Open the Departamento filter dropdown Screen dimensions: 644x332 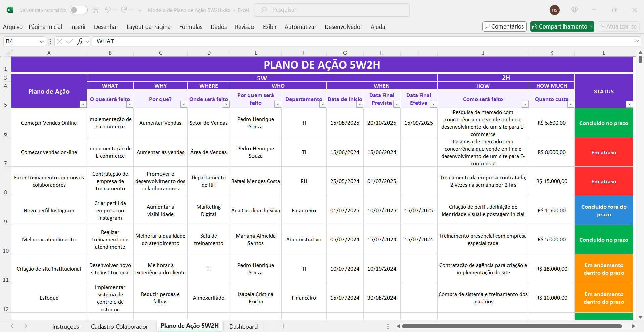(x=323, y=104)
